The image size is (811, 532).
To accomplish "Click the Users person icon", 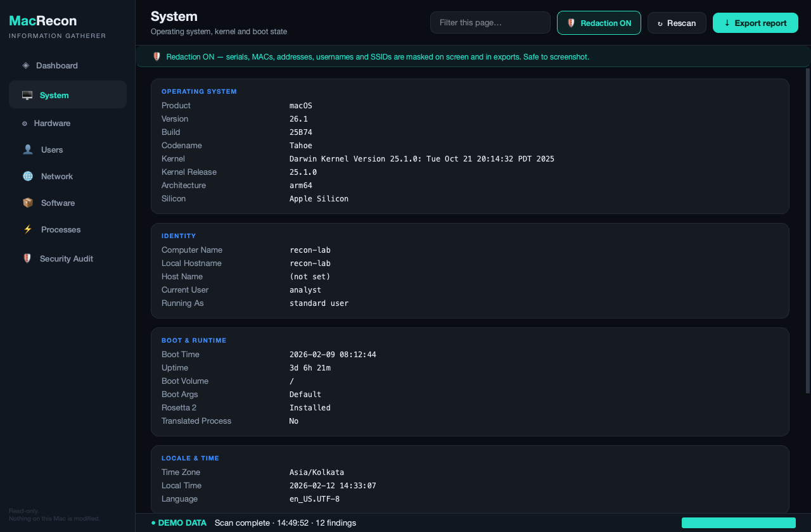I will click(28, 149).
